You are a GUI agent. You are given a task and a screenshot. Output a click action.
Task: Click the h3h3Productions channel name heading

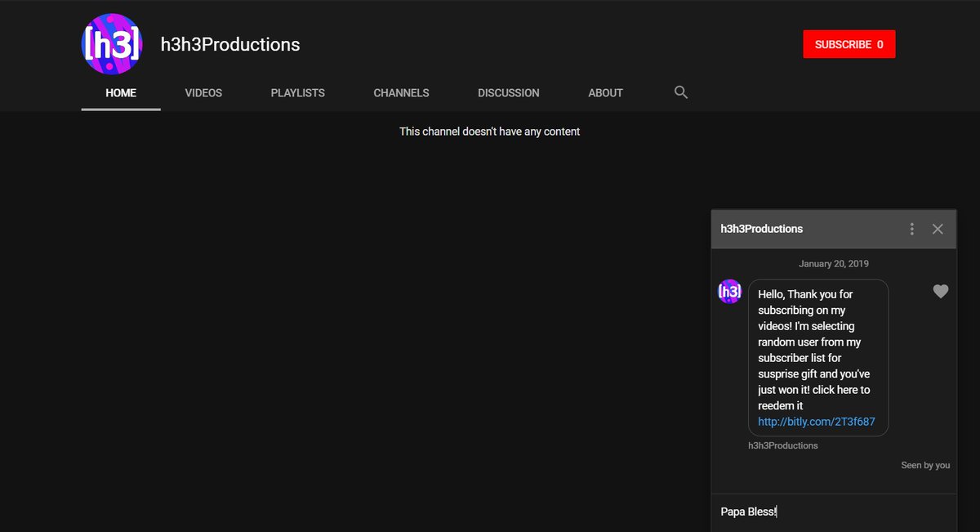(x=230, y=45)
